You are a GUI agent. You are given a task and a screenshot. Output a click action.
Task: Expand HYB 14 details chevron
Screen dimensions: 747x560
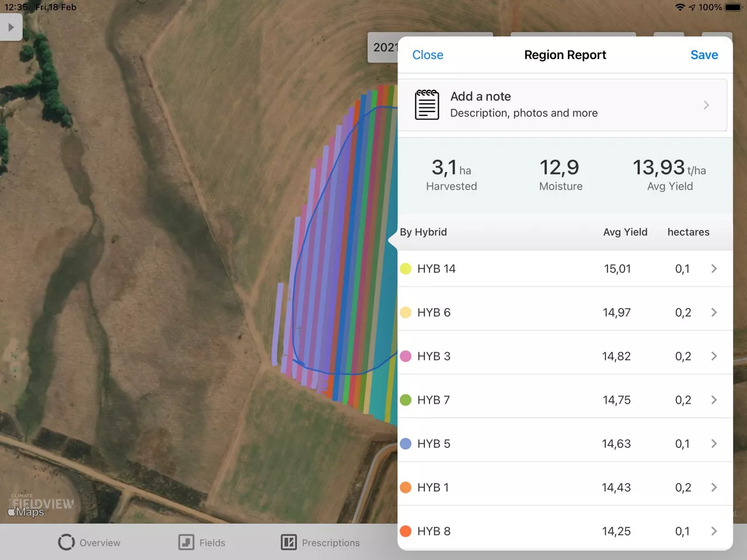[714, 269]
